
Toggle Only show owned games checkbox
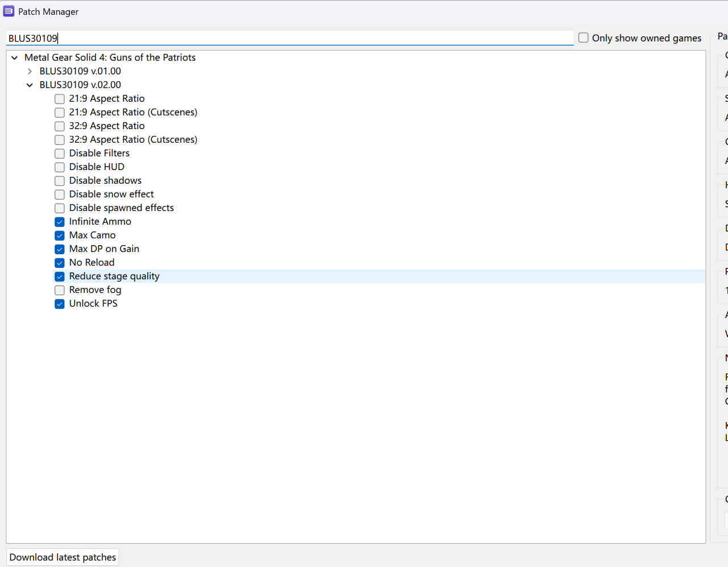(x=584, y=38)
